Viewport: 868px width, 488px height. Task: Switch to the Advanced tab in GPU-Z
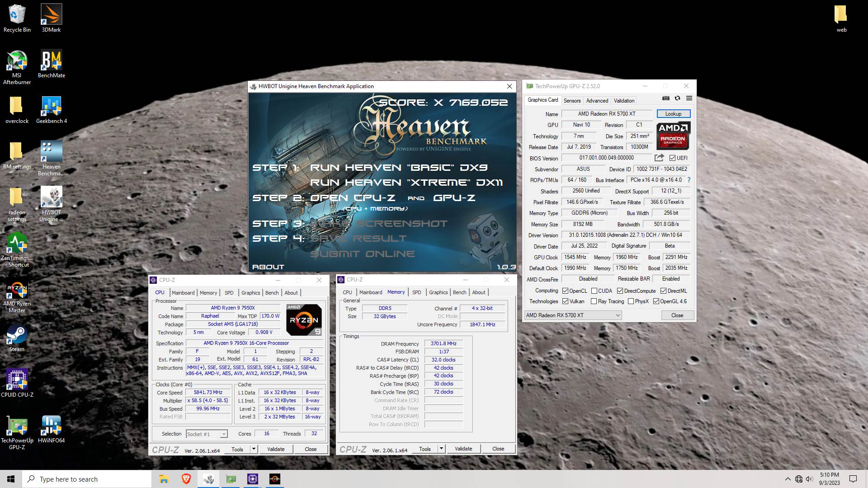point(597,101)
